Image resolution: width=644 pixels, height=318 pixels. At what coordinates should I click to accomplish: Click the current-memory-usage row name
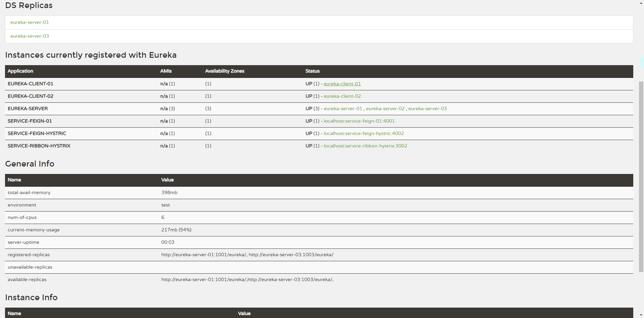point(34,230)
